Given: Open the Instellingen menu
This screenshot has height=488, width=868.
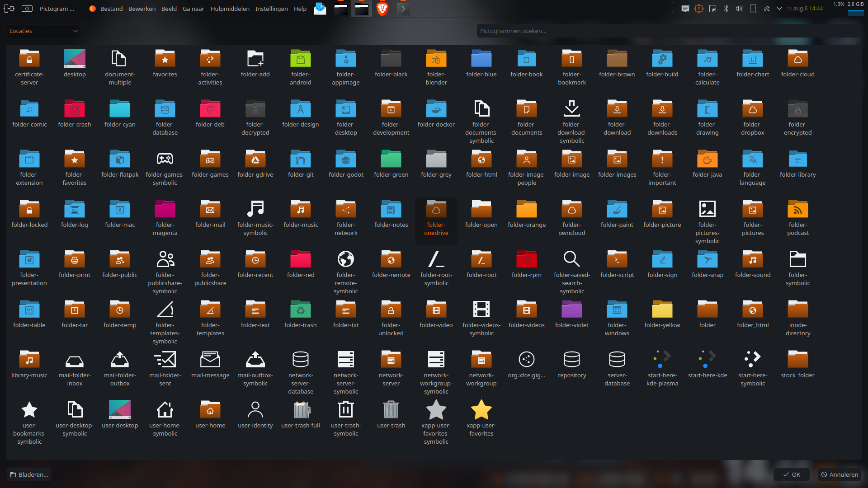Looking at the screenshot, I should 271,9.
